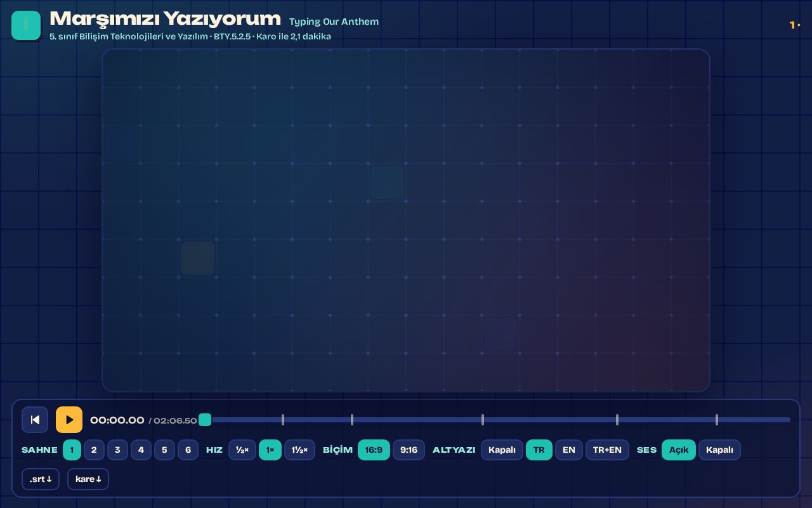Image resolution: width=812 pixels, height=508 pixels.
Task: Select TR+EN dual subtitles
Action: click(x=607, y=450)
